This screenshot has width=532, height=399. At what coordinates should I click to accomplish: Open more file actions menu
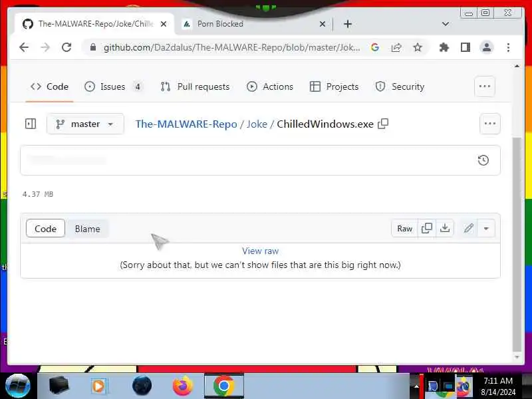click(490, 124)
